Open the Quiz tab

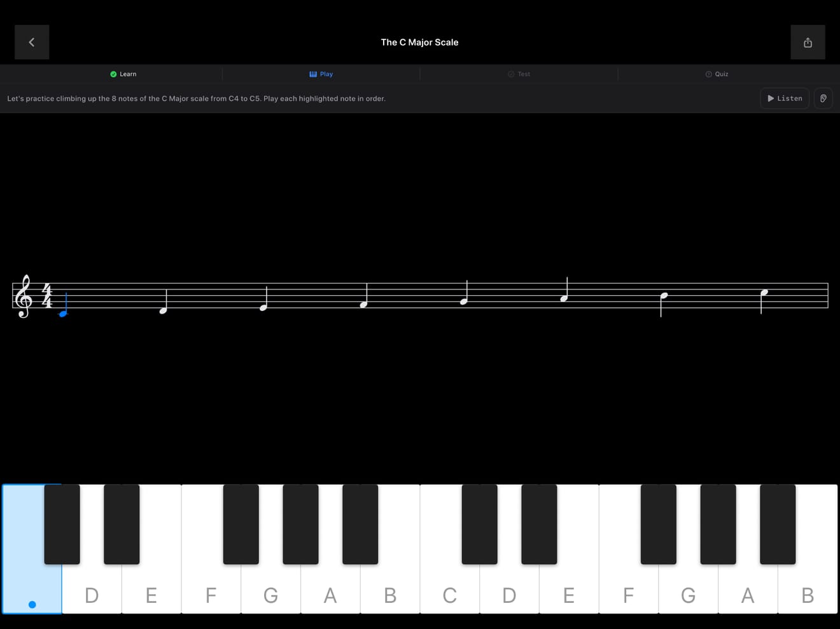pos(717,74)
